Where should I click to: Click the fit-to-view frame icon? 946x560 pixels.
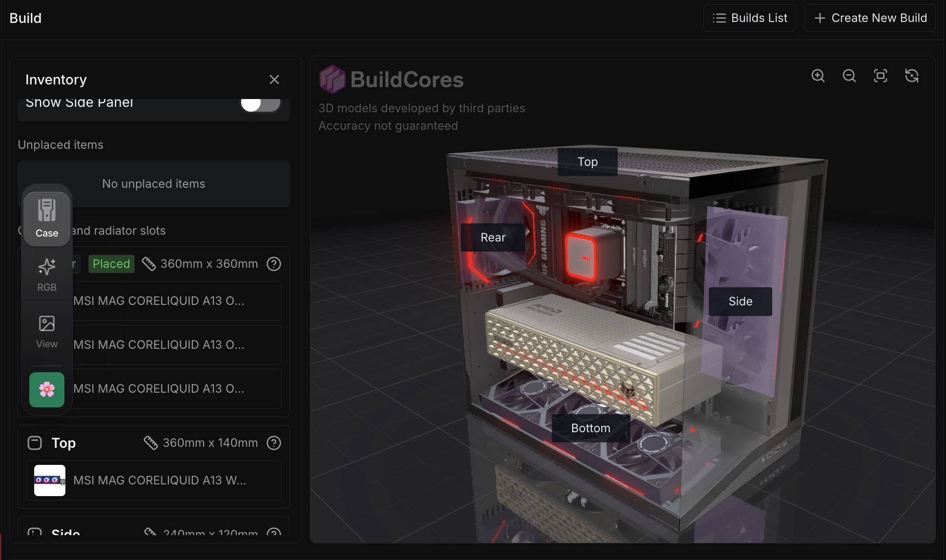pyautogui.click(x=881, y=76)
